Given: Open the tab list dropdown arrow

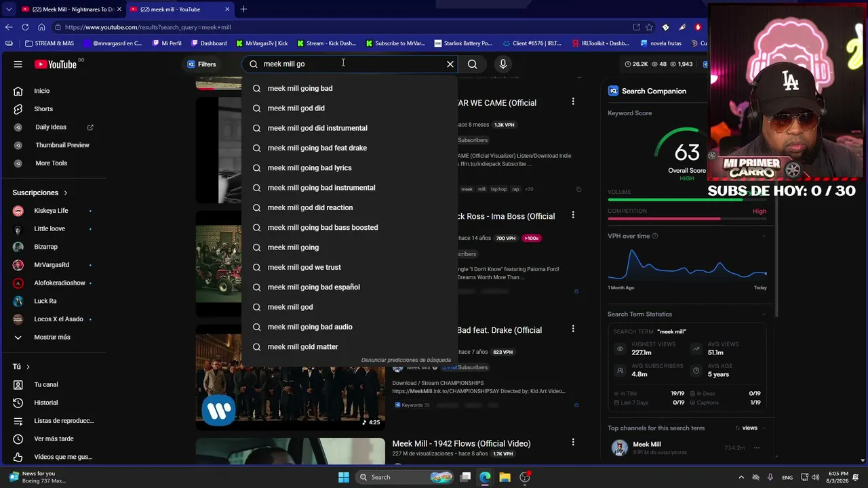Looking at the screenshot, I should (x=9, y=9).
